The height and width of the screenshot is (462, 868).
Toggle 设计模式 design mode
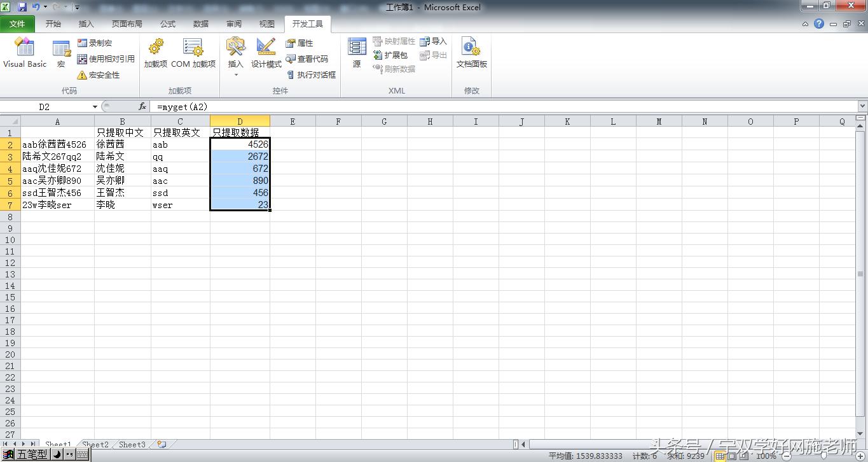click(266, 53)
